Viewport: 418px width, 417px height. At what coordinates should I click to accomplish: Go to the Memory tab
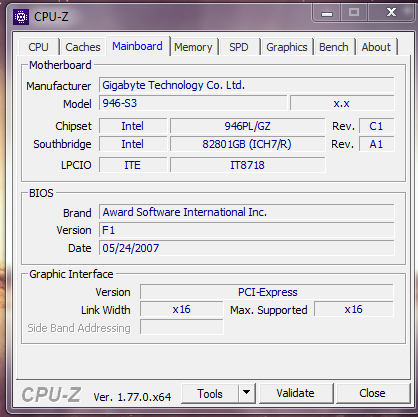click(x=193, y=47)
